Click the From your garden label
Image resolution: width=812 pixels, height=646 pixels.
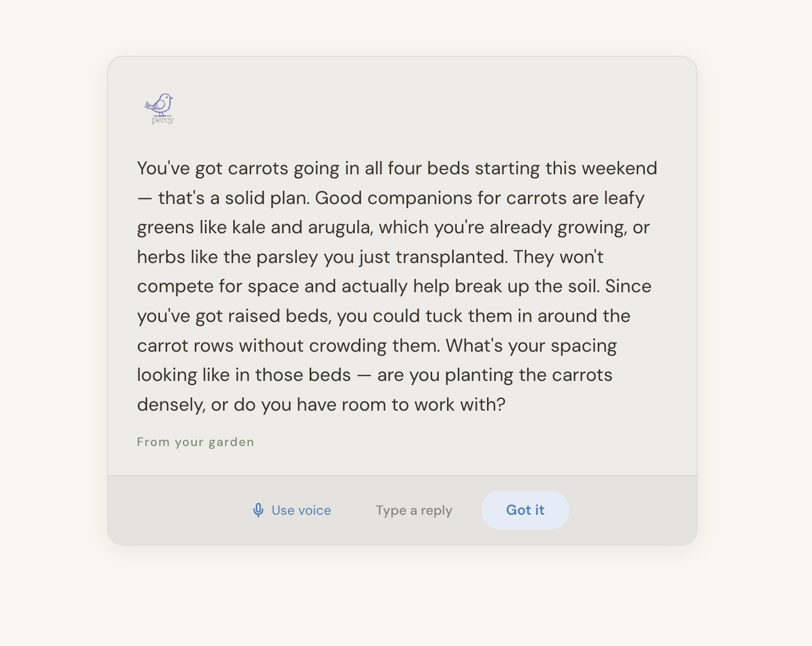tap(195, 442)
